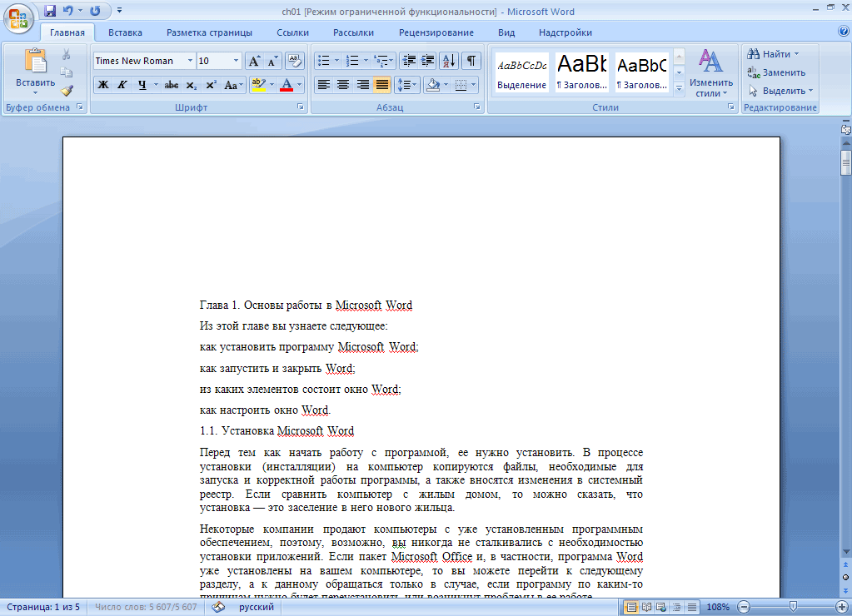Cut selection with scissors icon

click(67, 54)
